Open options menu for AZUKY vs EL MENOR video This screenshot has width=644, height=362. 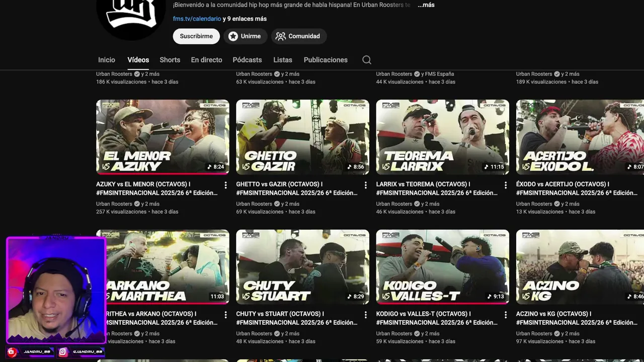pos(226,186)
